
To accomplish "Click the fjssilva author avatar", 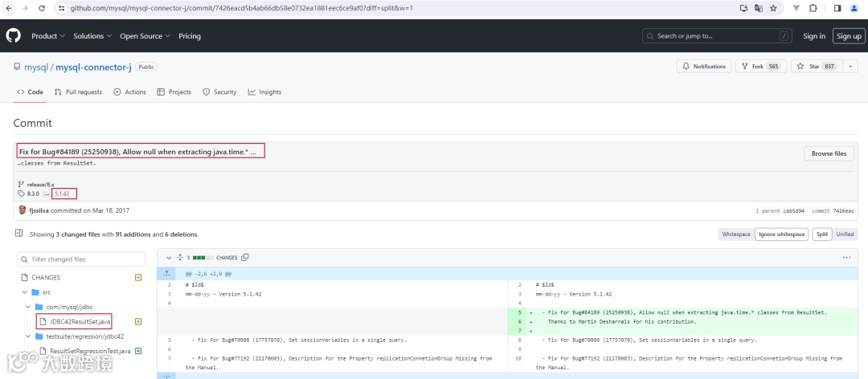I will point(23,210).
